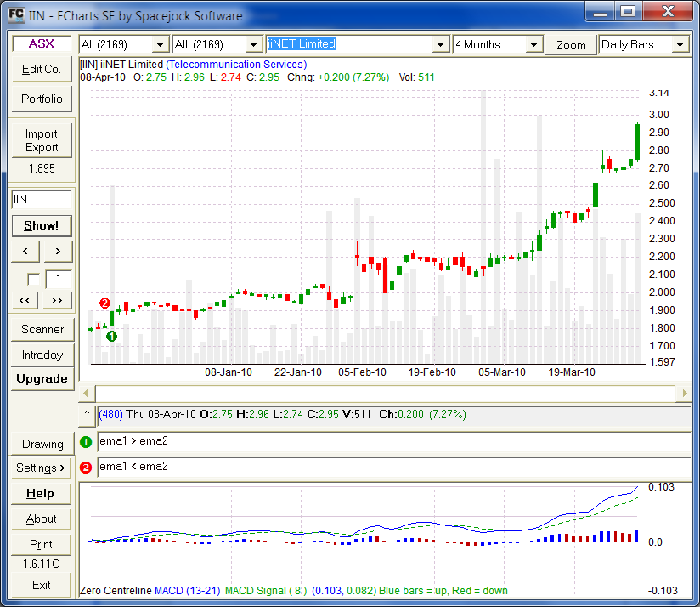700x607 pixels.
Task: Click the Vol: 511 reading in chart header
Action: tap(416, 77)
